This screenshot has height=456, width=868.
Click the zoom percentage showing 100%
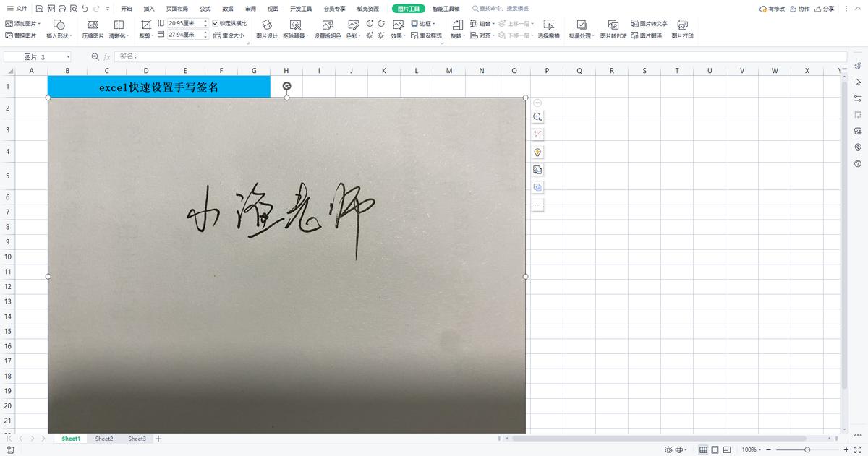pos(749,448)
